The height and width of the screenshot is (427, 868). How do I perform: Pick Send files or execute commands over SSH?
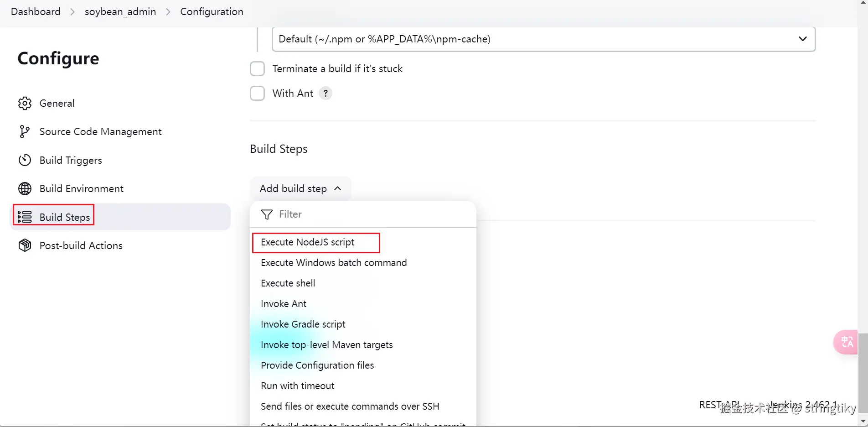coord(350,406)
